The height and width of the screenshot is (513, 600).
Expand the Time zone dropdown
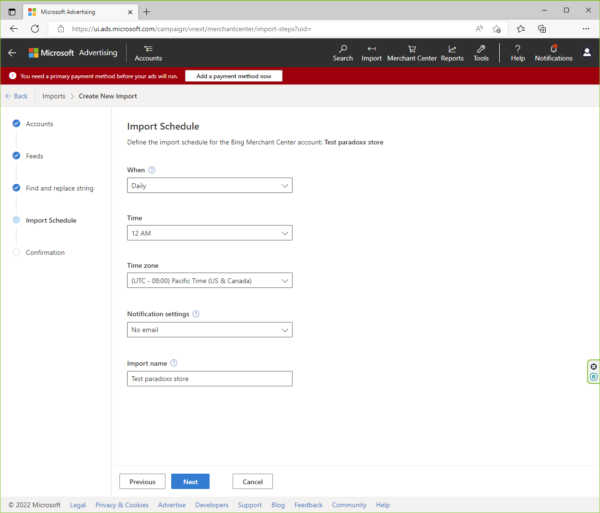(x=210, y=281)
